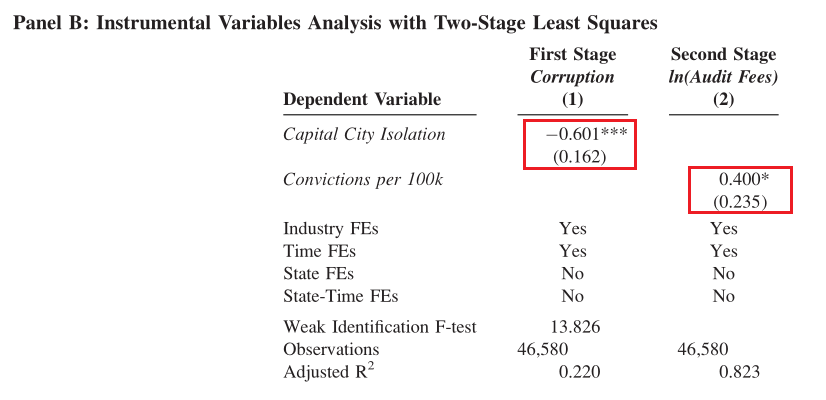Select the Second Stage column header
This screenshot has width=826, height=400.
[723, 54]
